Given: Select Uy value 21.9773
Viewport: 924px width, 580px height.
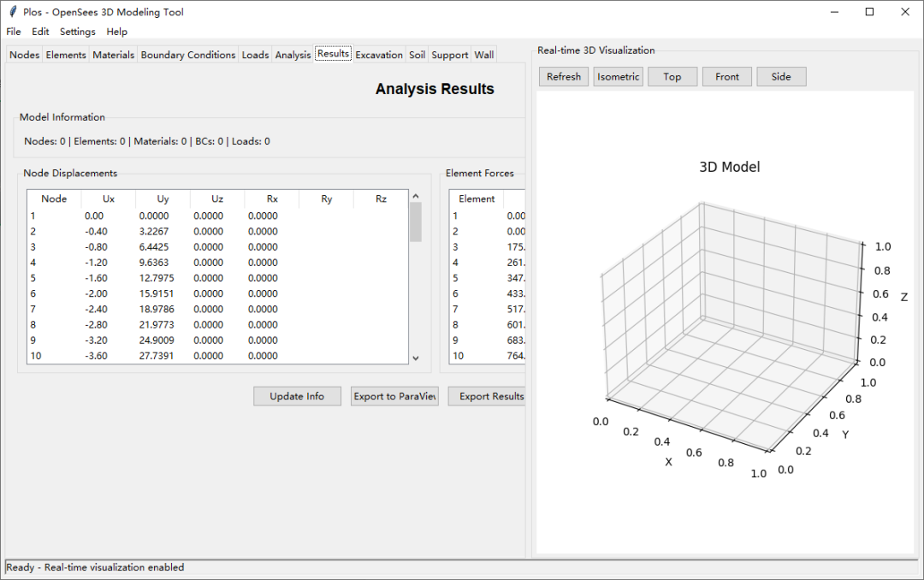Looking at the screenshot, I should (x=157, y=325).
